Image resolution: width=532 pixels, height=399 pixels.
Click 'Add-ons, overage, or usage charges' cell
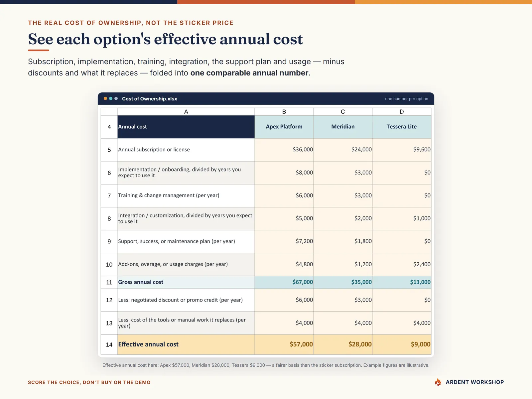(186, 264)
